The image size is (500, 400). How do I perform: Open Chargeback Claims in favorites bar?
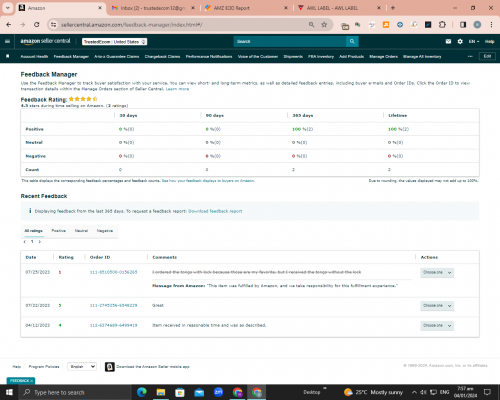click(162, 57)
